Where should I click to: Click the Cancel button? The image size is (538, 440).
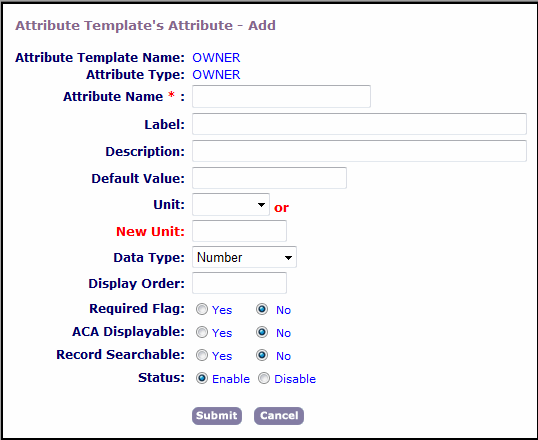(279, 416)
